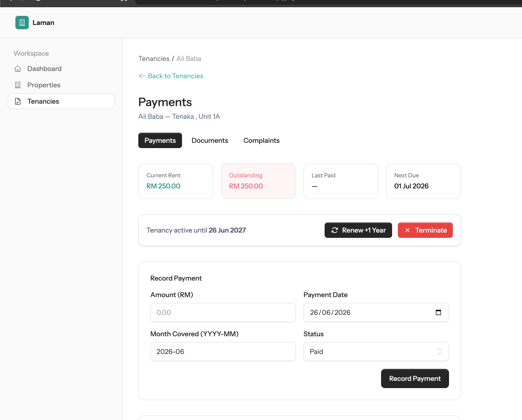The height and width of the screenshot is (420, 522).
Task: Click the Dashboard home icon
Action: [18, 69]
